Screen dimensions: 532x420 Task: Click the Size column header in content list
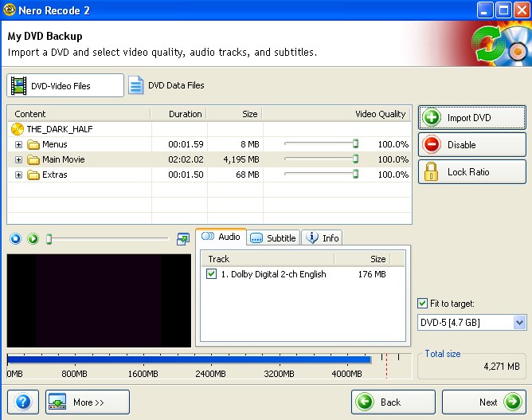pos(235,114)
